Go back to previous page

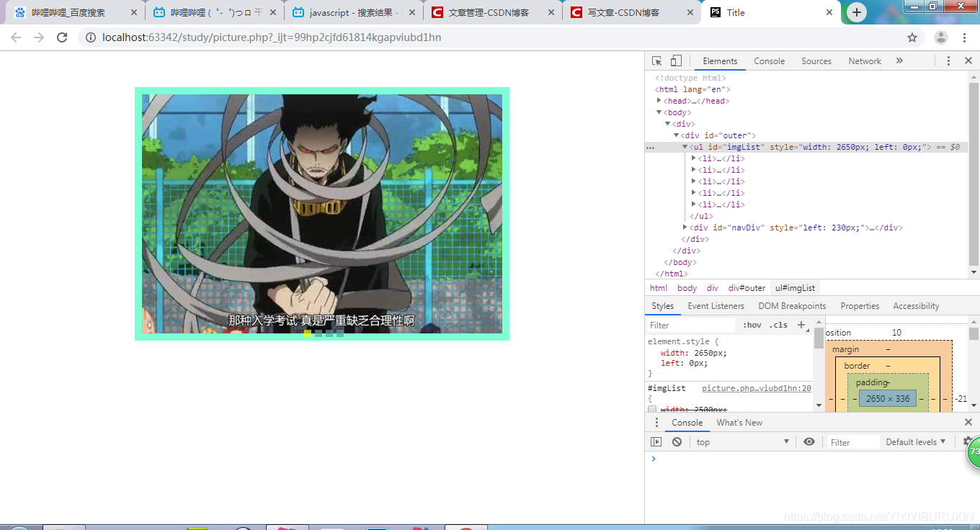[x=16, y=37]
